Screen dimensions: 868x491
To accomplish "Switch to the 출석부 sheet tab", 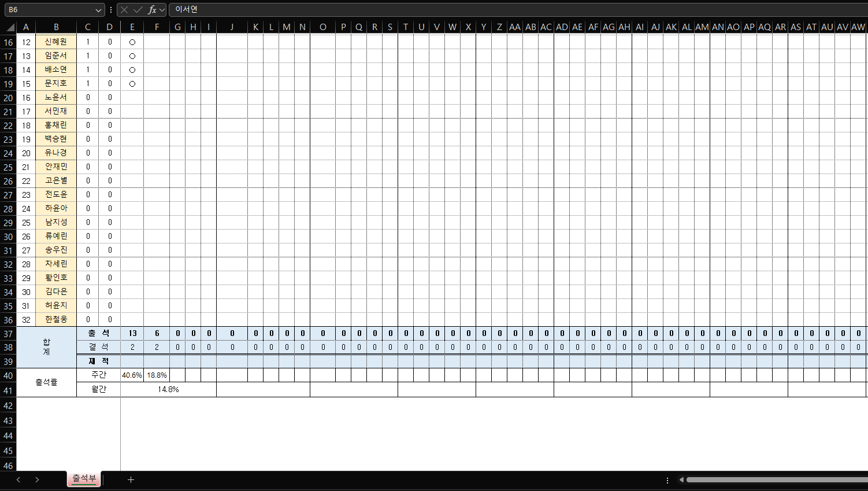I will (x=84, y=478).
